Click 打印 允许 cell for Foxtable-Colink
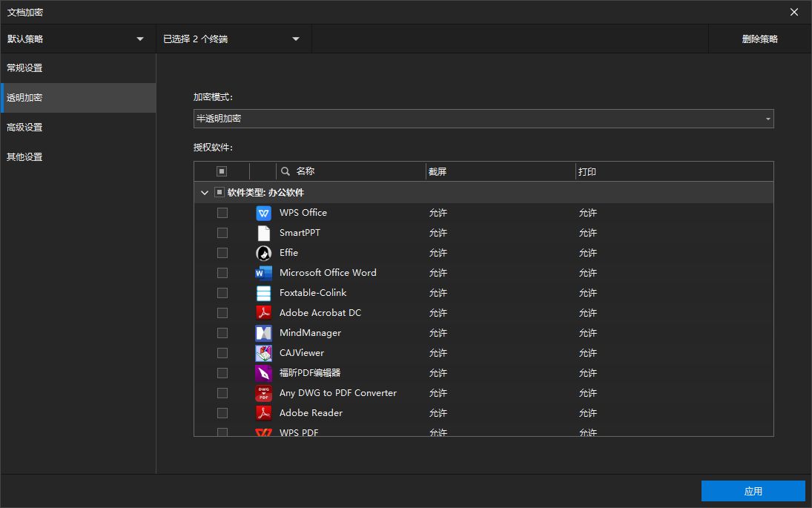812x508 pixels. (x=588, y=293)
